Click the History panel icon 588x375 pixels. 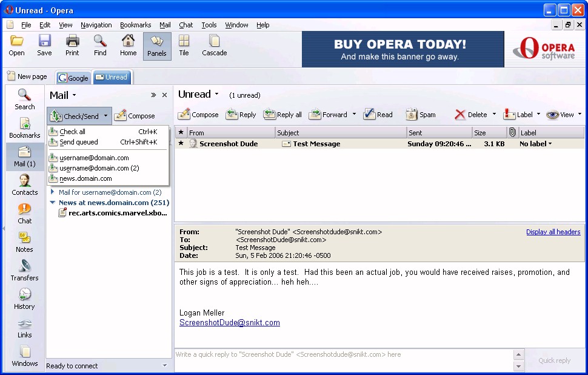[x=24, y=299]
